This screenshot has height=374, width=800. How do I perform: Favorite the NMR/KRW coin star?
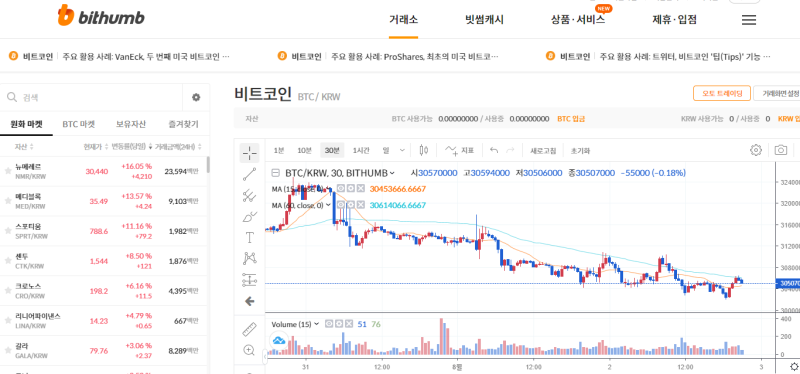8,171
